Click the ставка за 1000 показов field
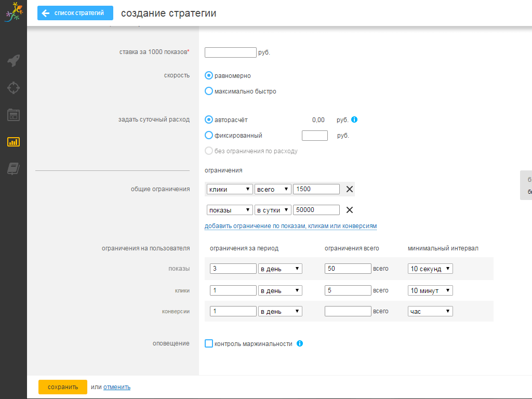Viewport: 532px width, 399px height. [x=231, y=52]
